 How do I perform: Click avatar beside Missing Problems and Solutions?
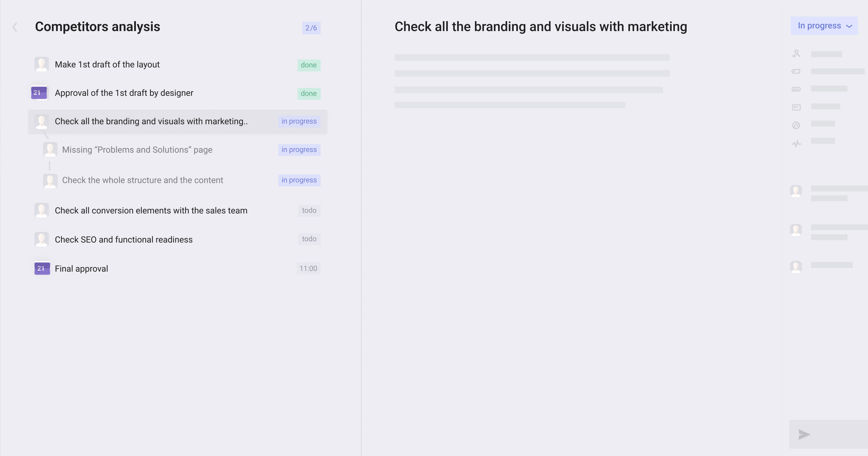click(50, 150)
